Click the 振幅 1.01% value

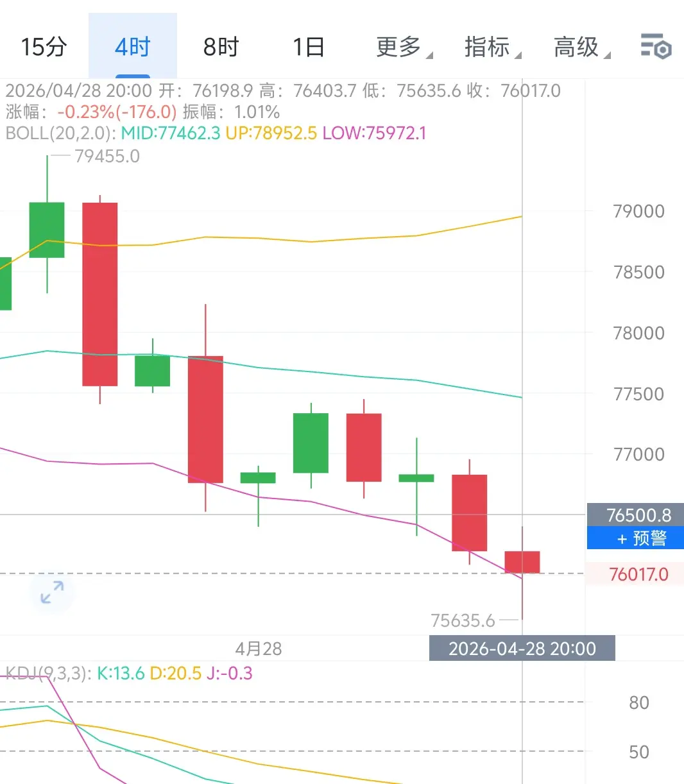pyautogui.click(x=257, y=112)
